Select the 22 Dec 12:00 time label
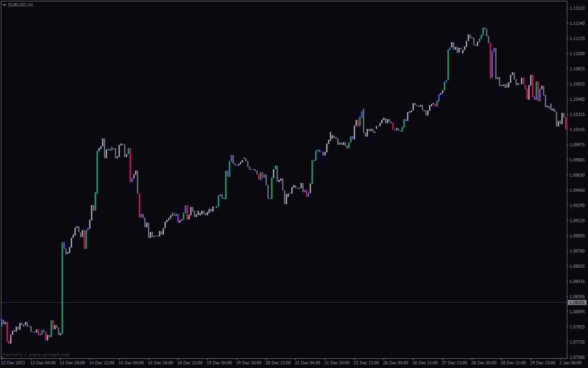The image size is (588, 368). 366,363
